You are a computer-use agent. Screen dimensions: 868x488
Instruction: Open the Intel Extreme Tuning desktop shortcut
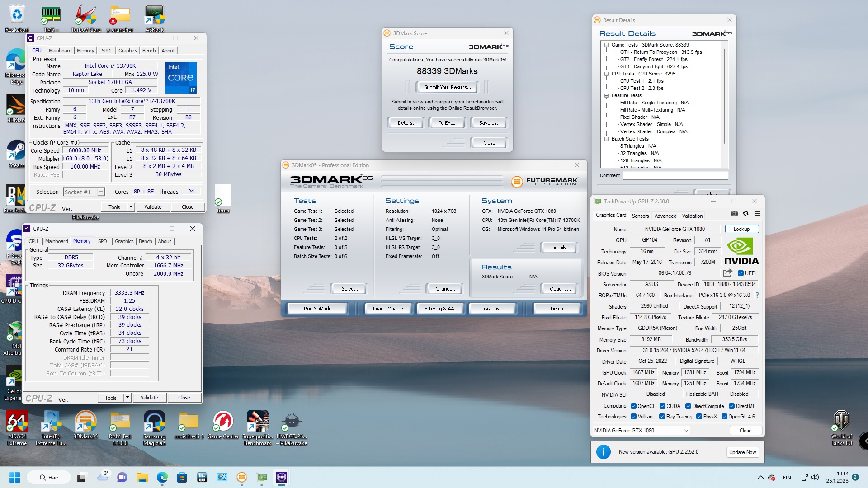pos(51,428)
